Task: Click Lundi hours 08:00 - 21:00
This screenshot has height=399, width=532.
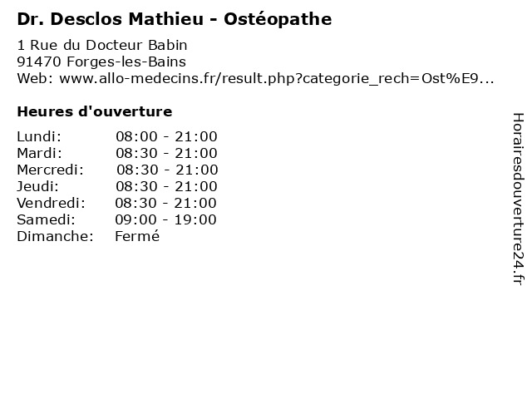Action: (166, 136)
